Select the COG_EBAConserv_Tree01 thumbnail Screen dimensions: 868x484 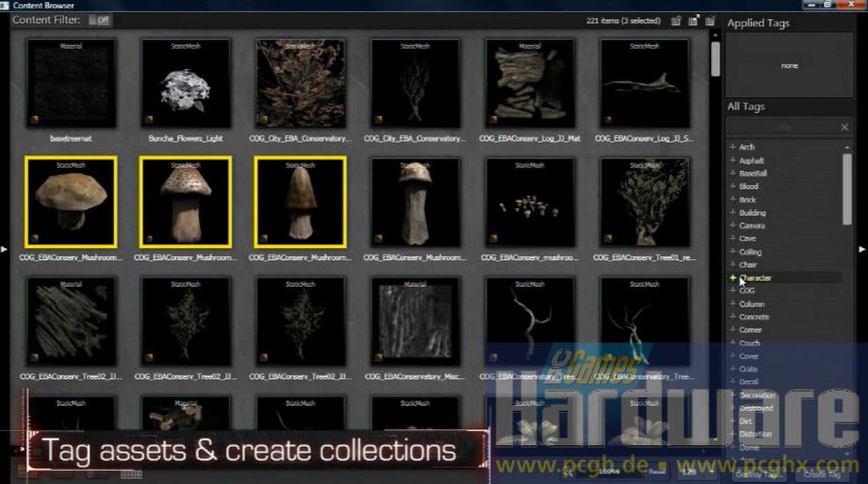(x=644, y=202)
